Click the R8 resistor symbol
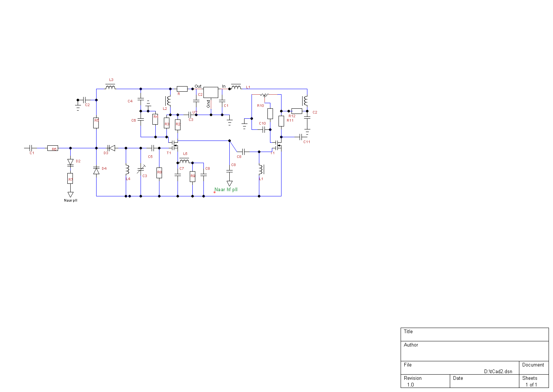Screen dimensions: 553x392 coord(159,173)
